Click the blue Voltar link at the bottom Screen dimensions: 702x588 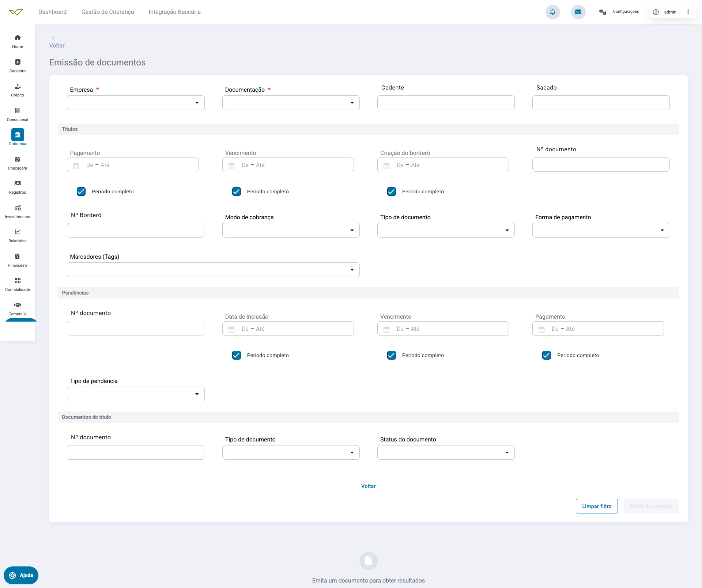click(369, 486)
